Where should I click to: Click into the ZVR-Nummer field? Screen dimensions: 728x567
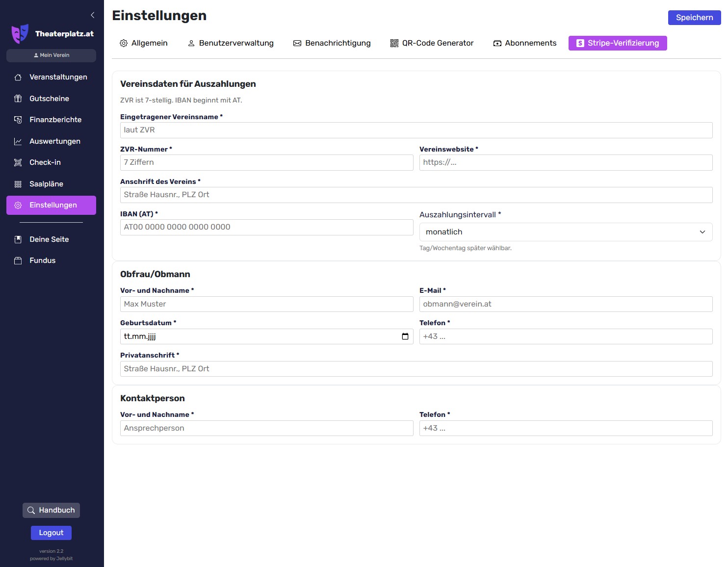(x=266, y=162)
